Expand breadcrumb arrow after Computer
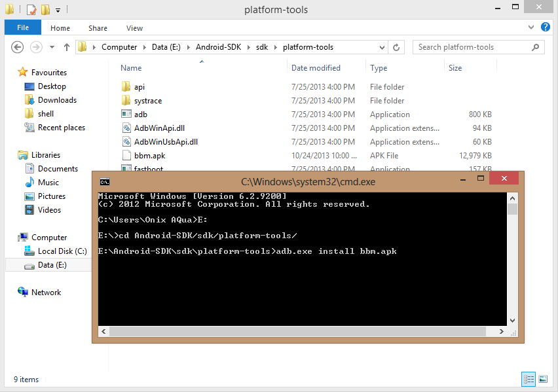 tap(144, 47)
